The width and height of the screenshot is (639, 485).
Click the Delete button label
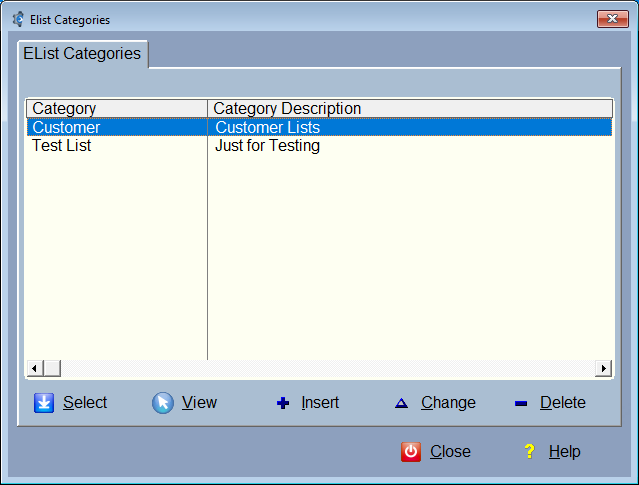point(563,403)
